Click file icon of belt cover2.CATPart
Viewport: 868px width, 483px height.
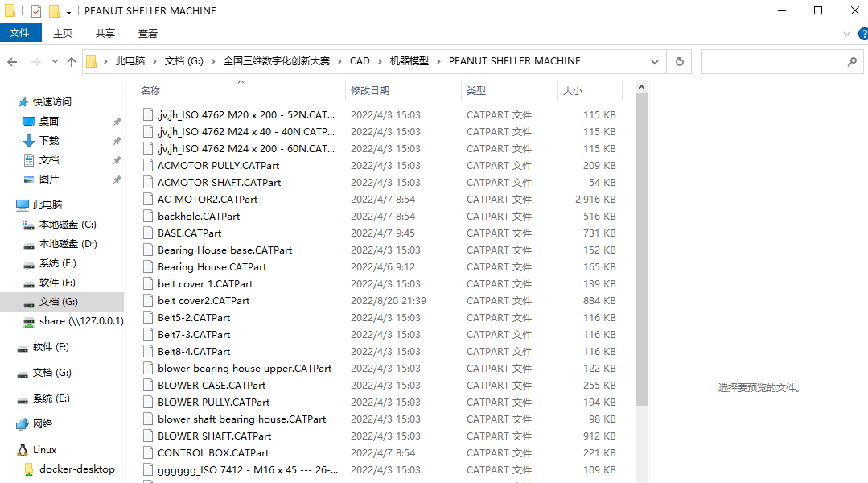tap(148, 300)
